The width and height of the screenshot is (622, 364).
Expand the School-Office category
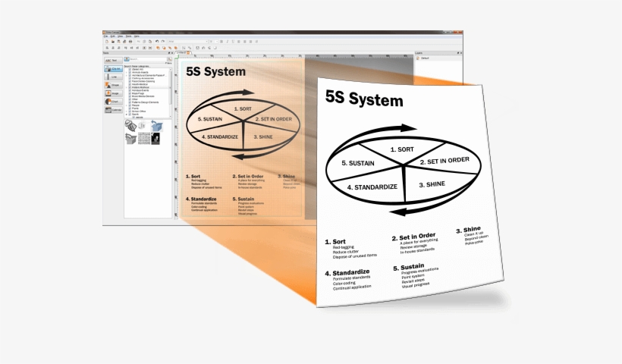click(127, 111)
